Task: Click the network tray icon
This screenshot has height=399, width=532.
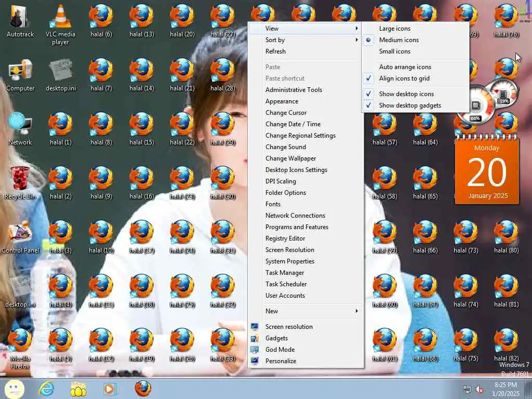Action: point(467,390)
